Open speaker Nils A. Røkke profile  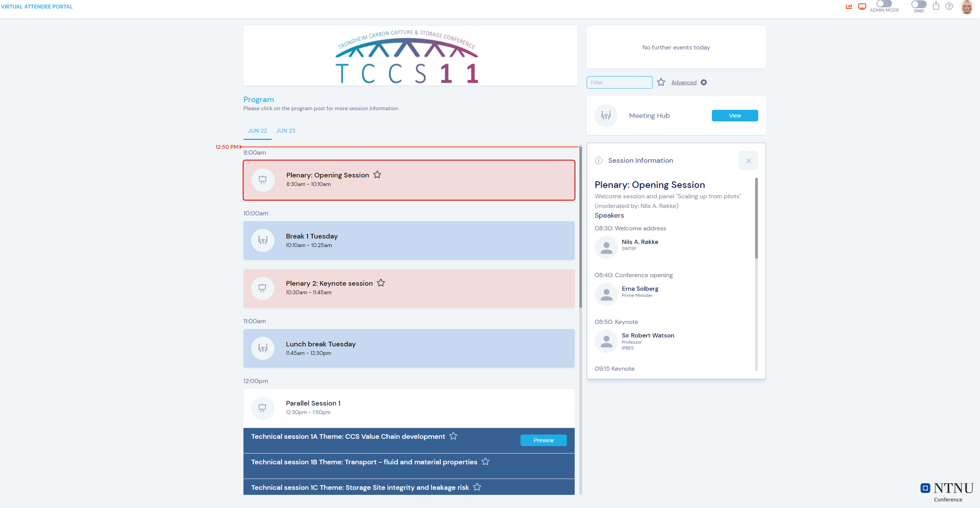tap(640, 242)
